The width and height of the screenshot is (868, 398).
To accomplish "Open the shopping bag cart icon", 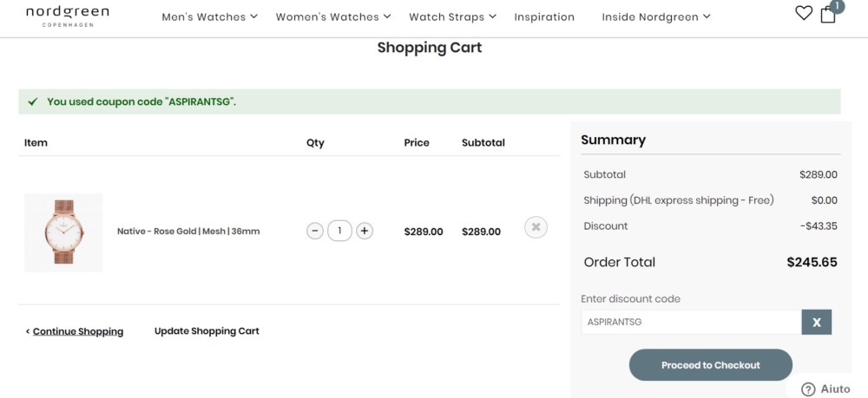I will 828,14.
